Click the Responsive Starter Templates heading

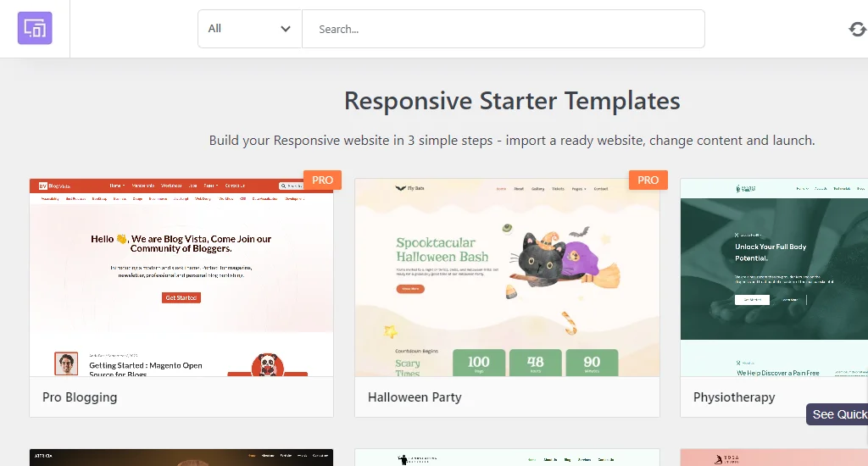(x=512, y=101)
